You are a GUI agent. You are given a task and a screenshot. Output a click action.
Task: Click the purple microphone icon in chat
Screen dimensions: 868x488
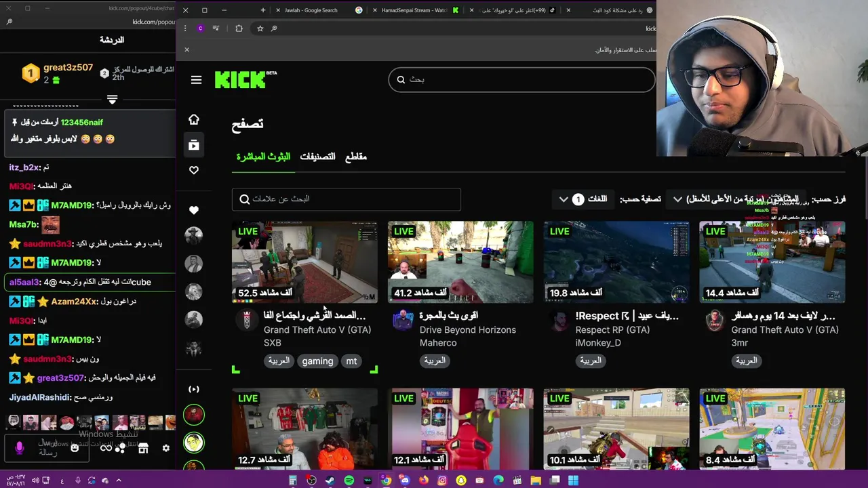click(19, 447)
